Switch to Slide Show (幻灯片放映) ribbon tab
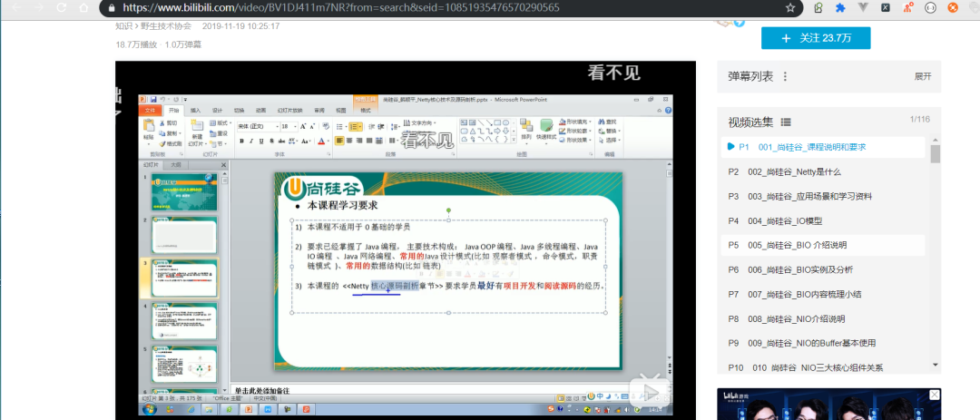The image size is (980, 420). (290, 110)
